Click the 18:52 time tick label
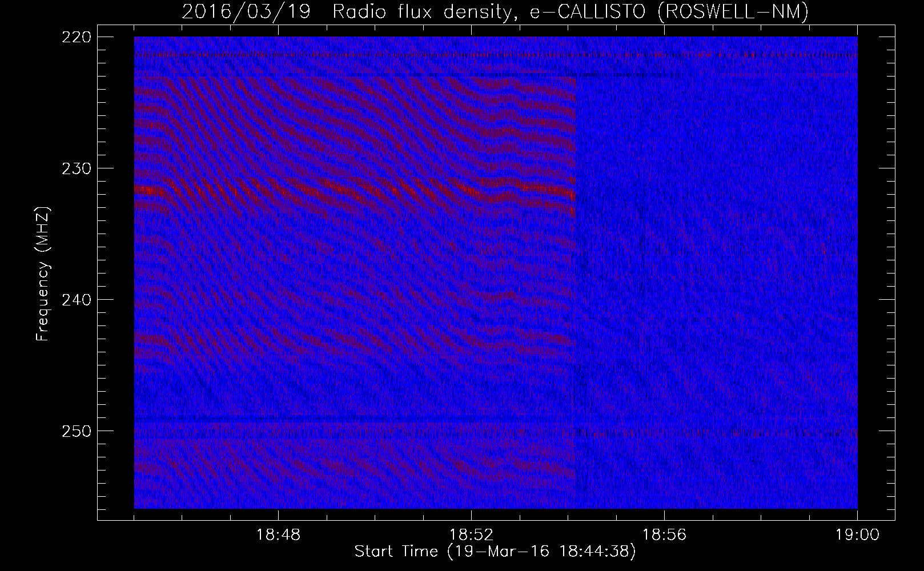 [x=471, y=536]
